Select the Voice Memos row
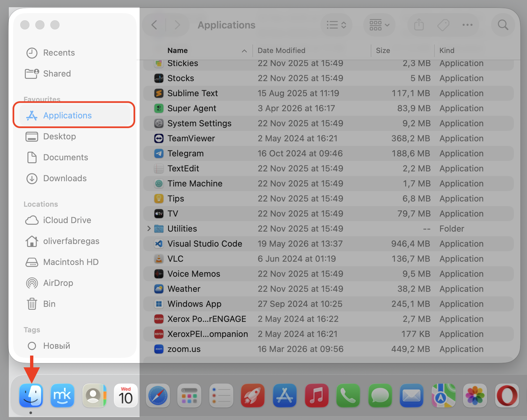527x420 pixels. point(329,274)
